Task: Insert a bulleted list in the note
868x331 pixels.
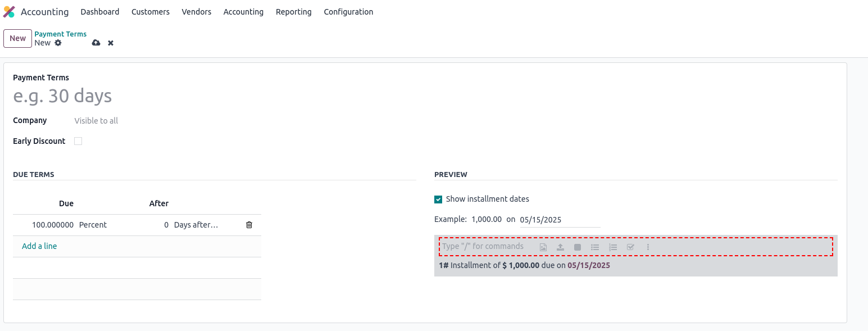Action: pyautogui.click(x=595, y=247)
